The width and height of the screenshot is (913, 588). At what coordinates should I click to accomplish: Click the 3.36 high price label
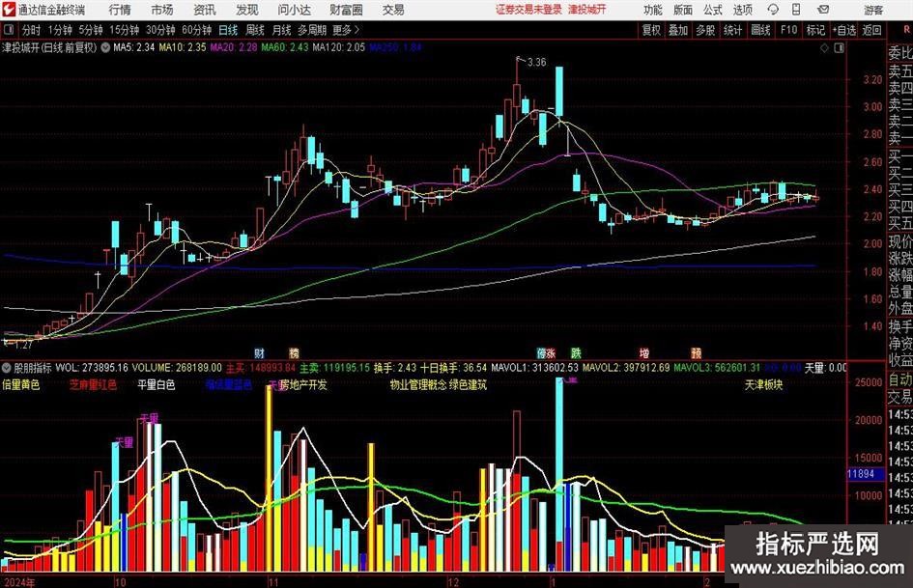[536, 62]
